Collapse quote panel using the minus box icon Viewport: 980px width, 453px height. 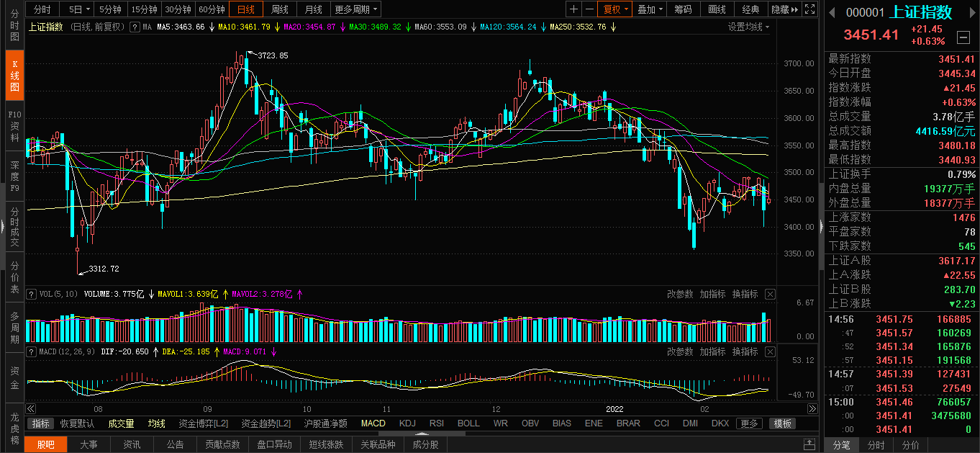coord(963,37)
